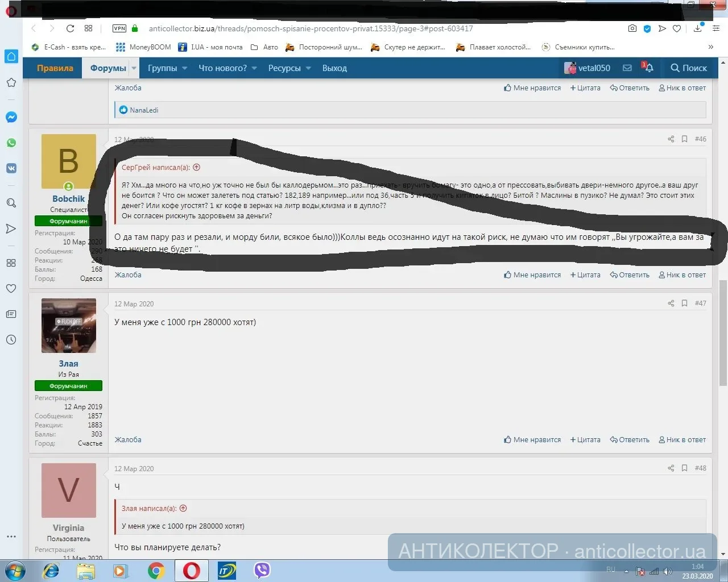Viewport: 728px width, 582px height.
Task: Reload the page with the refresh icon
Action: (70, 28)
